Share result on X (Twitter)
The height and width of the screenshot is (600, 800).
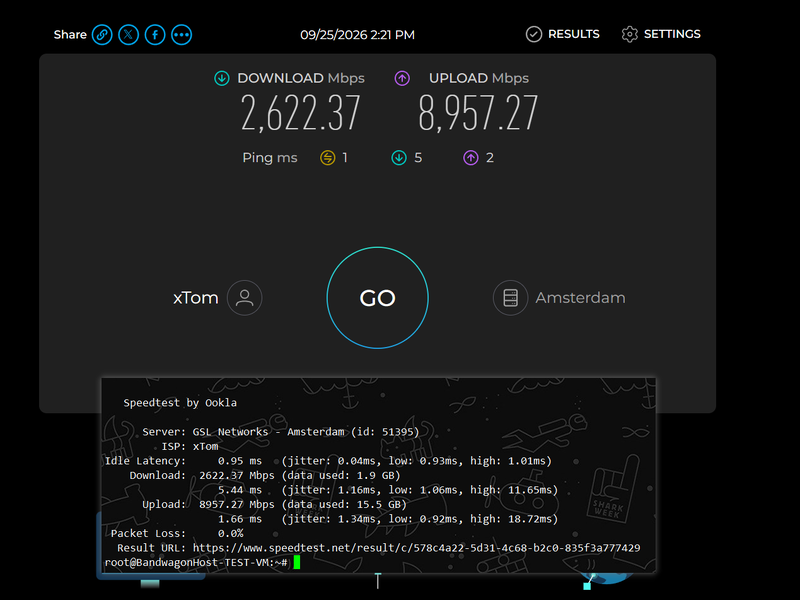(x=129, y=35)
